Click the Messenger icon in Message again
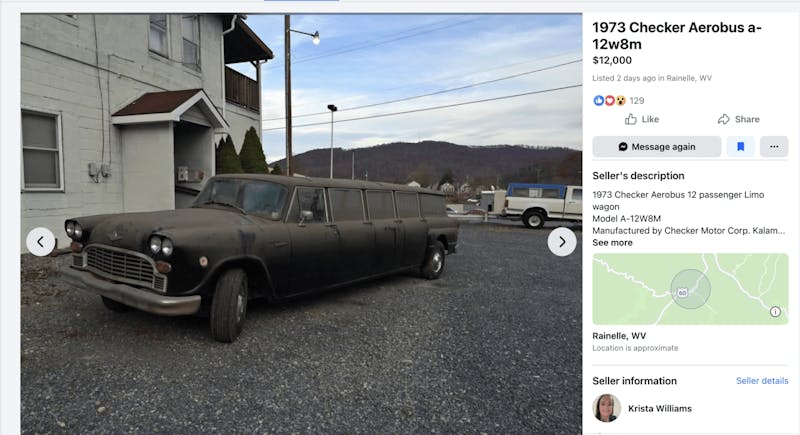The height and width of the screenshot is (435, 800). click(622, 147)
